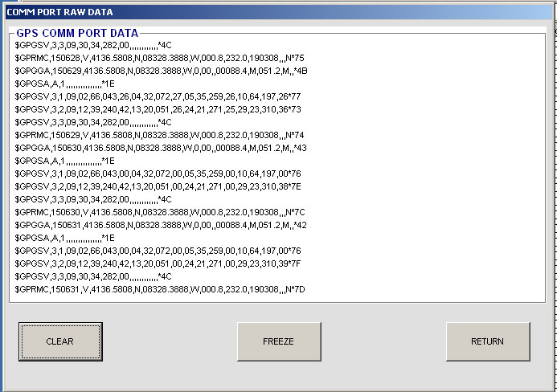Click the FREEZE button
Screen dimensions: 557x392
click(279, 341)
